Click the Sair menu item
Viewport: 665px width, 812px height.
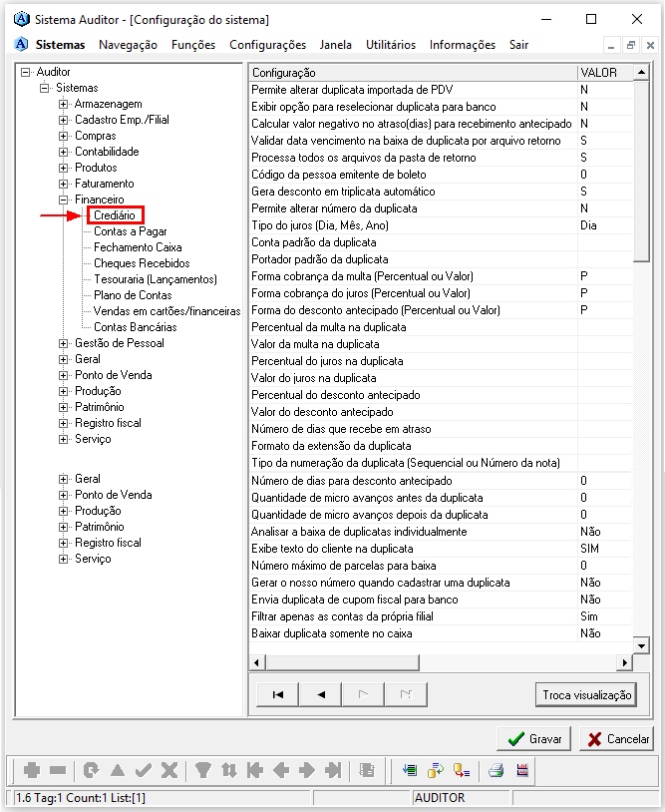point(518,45)
